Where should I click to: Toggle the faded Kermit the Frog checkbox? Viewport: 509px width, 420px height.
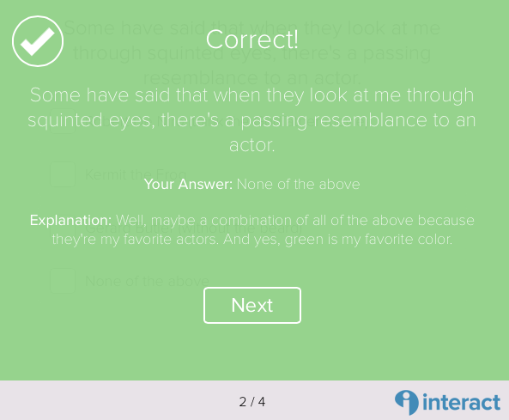[63, 174]
